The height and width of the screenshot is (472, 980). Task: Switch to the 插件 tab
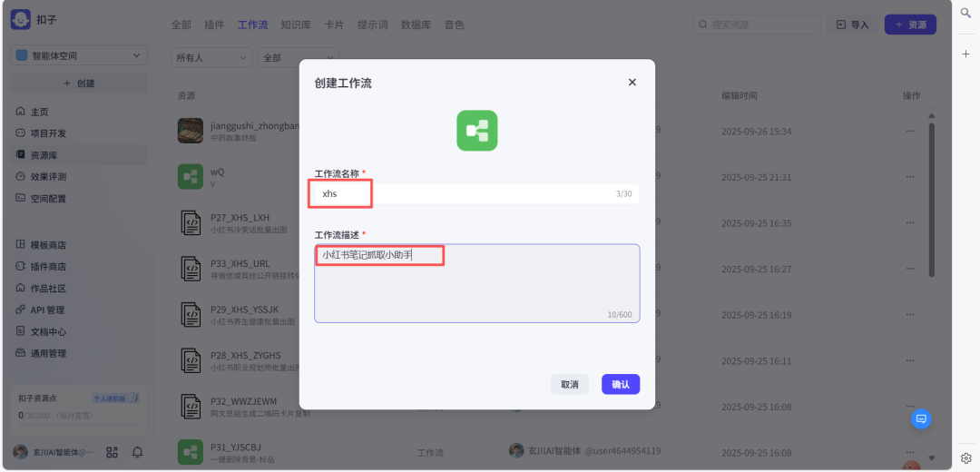(214, 25)
